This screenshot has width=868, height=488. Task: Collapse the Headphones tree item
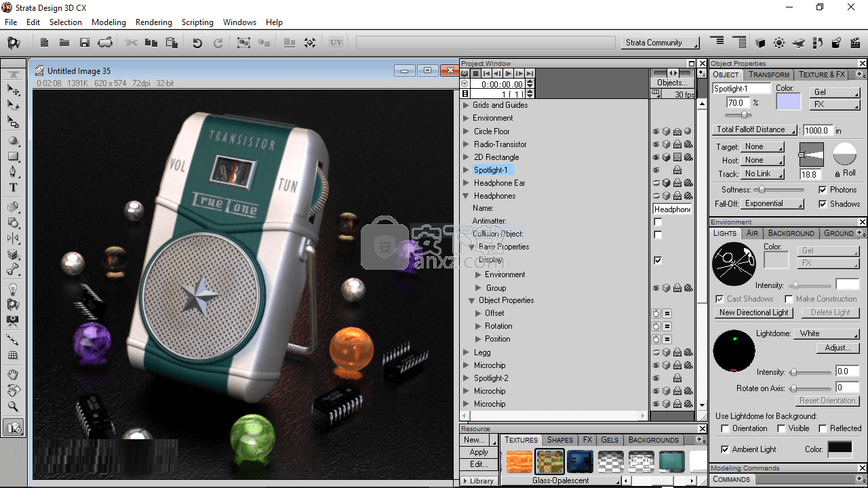pyautogui.click(x=466, y=196)
